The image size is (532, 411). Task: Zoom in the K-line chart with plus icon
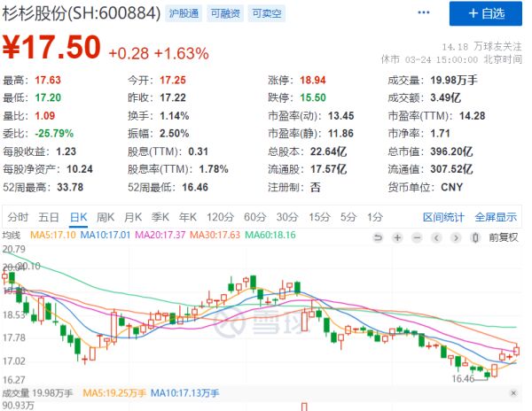(395, 237)
